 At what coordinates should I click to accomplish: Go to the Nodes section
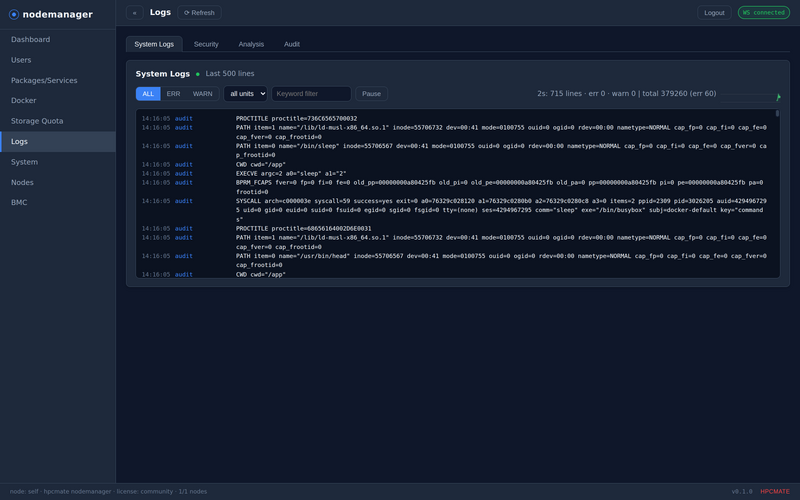click(58, 182)
